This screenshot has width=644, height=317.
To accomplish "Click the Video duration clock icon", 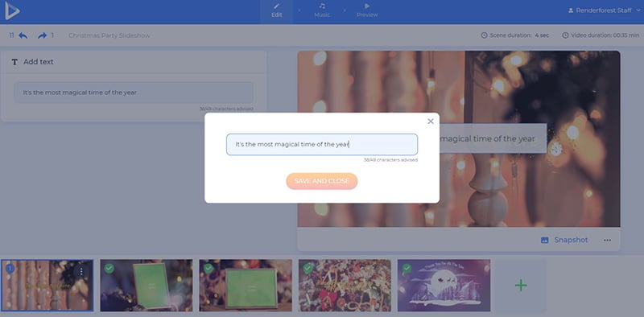I will (x=565, y=35).
